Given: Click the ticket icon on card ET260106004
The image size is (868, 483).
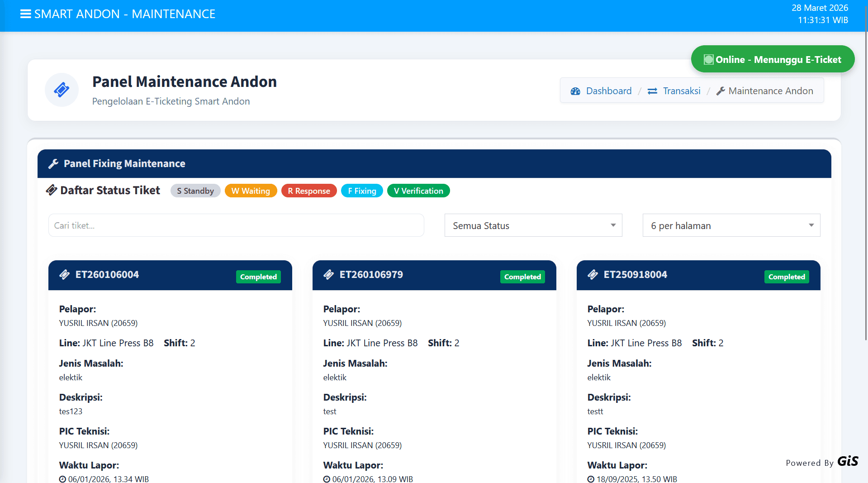Looking at the screenshot, I should coord(65,275).
